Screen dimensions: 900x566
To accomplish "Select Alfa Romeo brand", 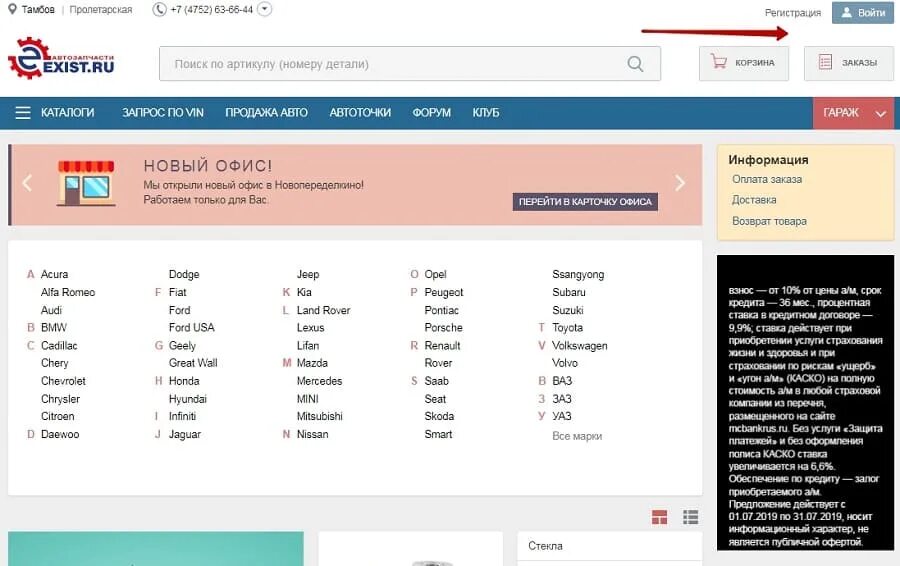I will pos(68,292).
